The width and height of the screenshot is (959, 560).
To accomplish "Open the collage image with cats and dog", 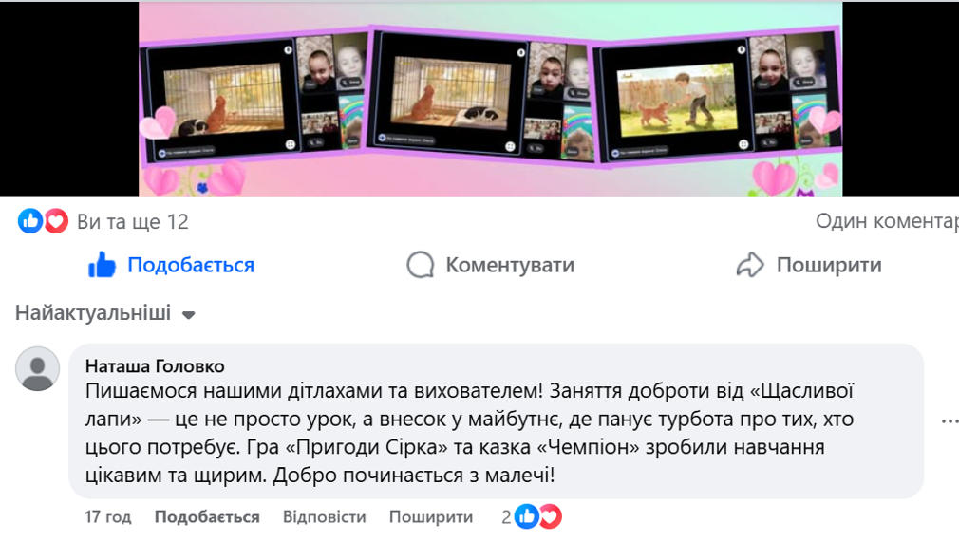I will [491, 99].
